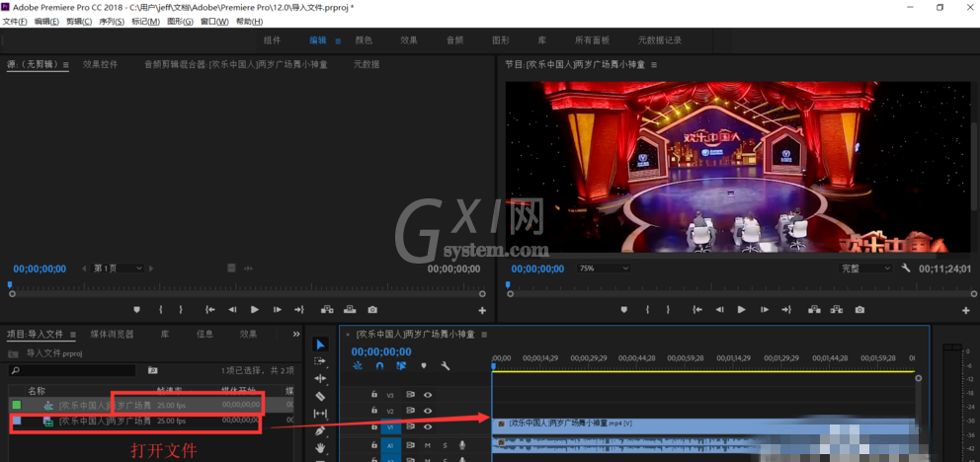Go to In point in Program monitor
The height and width of the screenshot is (462, 980).
click(x=698, y=310)
